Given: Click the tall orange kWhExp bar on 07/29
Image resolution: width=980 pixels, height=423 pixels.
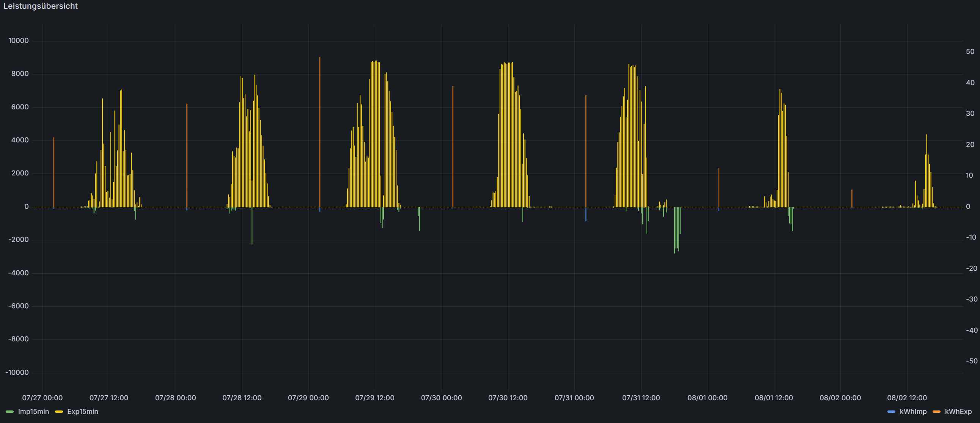Looking at the screenshot, I should tap(320, 132).
